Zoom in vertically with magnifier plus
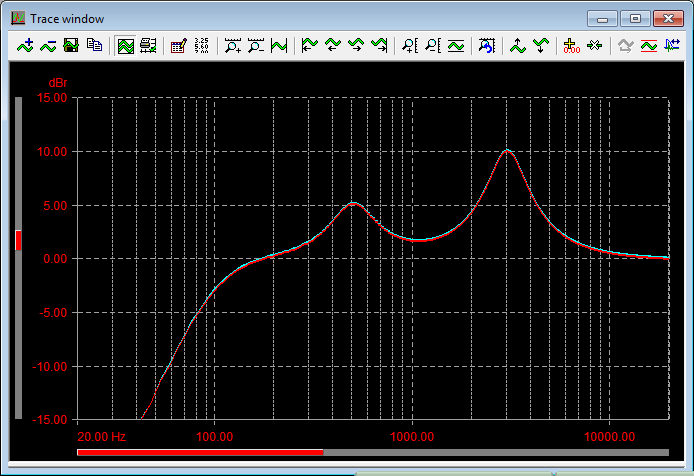Image resolution: width=694 pixels, height=476 pixels. pos(409,45)
